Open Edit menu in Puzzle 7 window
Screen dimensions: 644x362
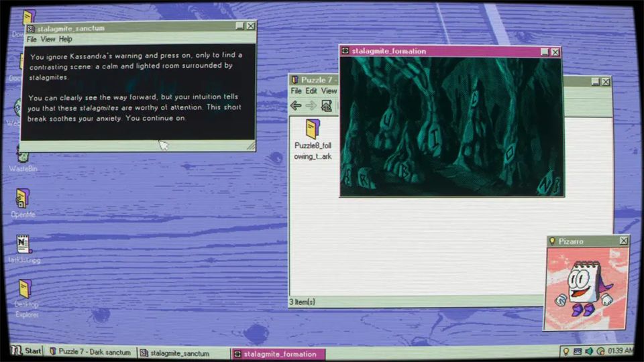[311, 90]
